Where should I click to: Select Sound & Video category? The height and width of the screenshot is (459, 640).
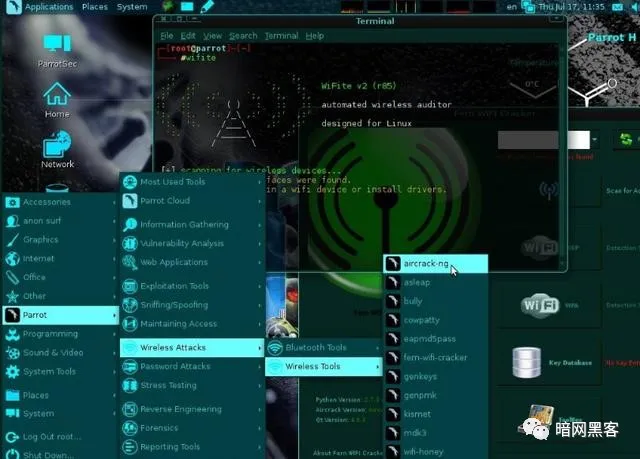(x=60, y=353)
